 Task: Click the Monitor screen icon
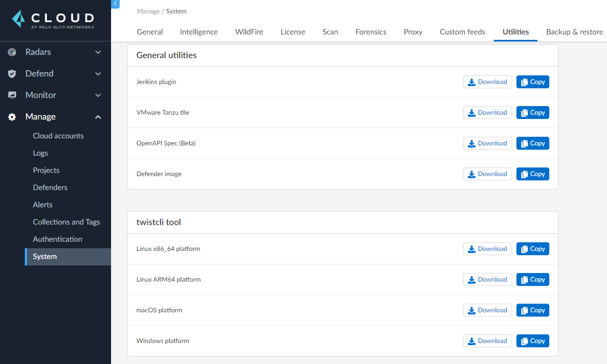[x=12, y=95]
